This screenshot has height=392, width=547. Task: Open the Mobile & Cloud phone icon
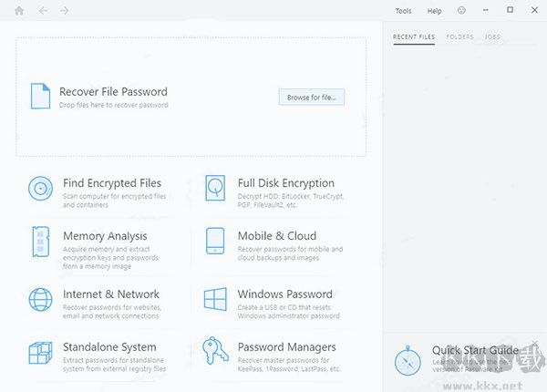pyautogui.click(x=215, y=242)
